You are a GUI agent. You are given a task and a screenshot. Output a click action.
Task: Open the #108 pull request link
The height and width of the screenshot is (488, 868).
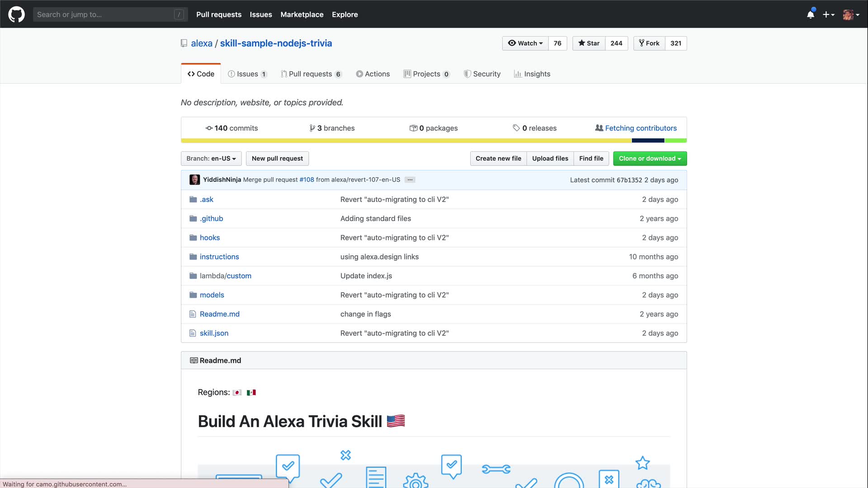click(307, 180)
